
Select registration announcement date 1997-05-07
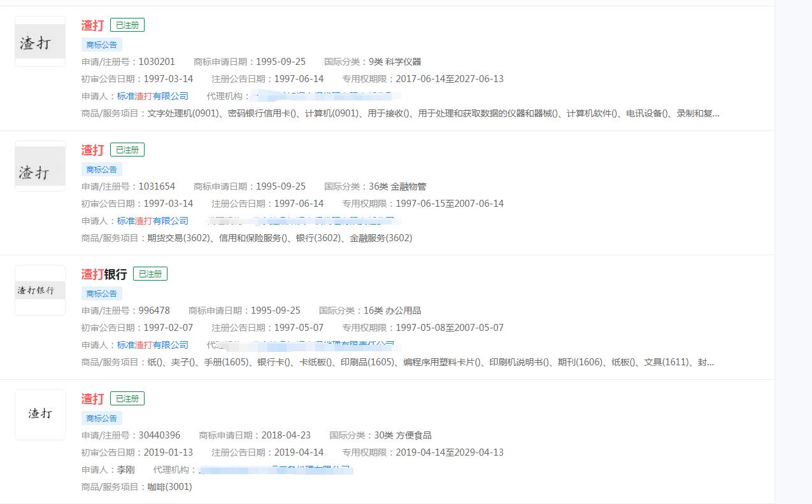299,328
